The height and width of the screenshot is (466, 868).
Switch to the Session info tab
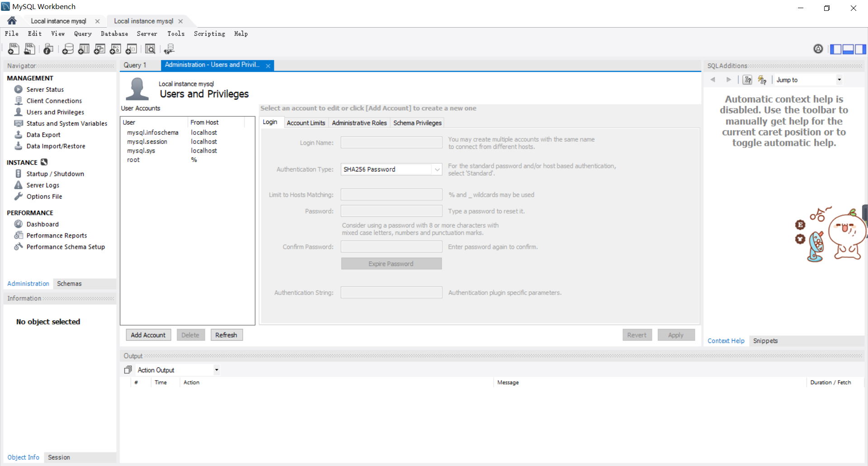(x=59, y=457)
